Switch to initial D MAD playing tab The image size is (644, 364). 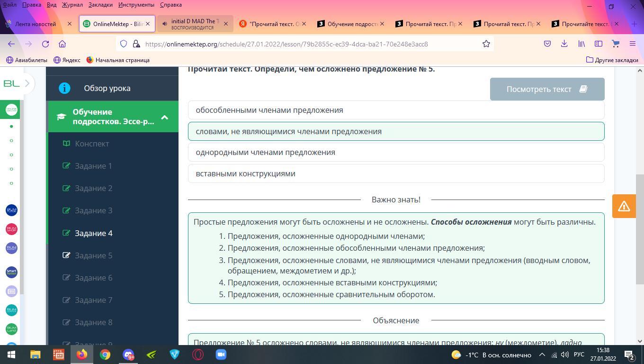point(195,24)
